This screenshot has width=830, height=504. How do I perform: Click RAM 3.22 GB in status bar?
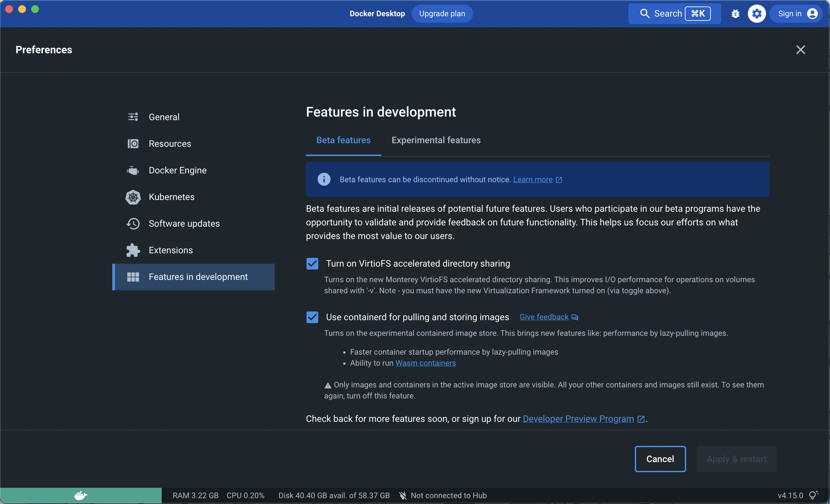(x=195, y=496)
